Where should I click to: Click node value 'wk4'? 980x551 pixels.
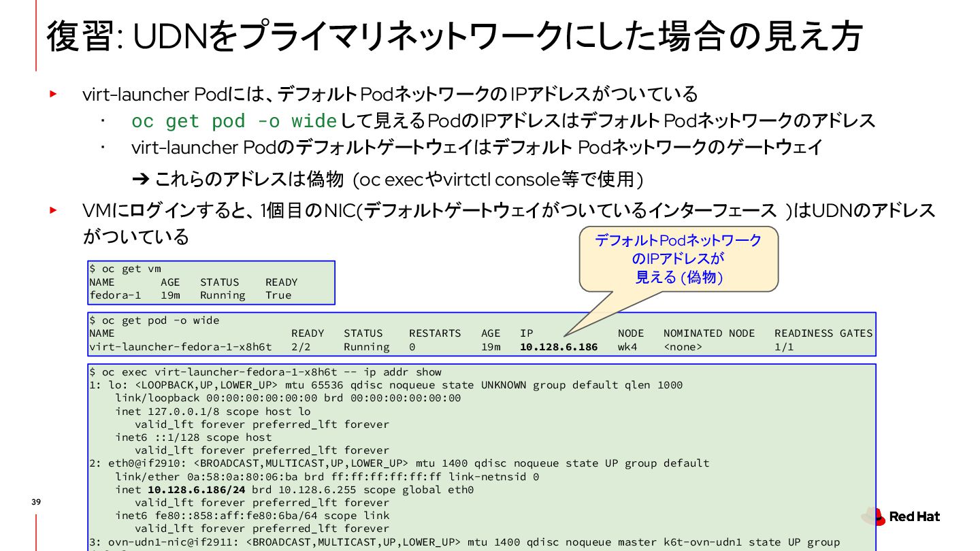click(627, 347)
